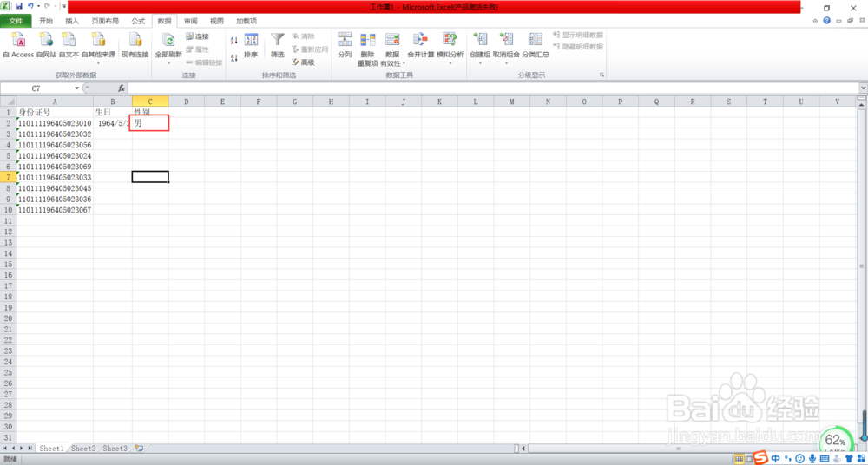The width and height of the screenshot is (868, 465).
Task: Select cell C2 containing 男
Action: (150, 123)
